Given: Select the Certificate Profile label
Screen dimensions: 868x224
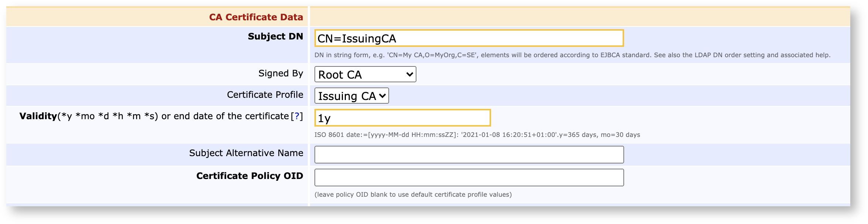Looking at the screenshot, I should (265, 95).
